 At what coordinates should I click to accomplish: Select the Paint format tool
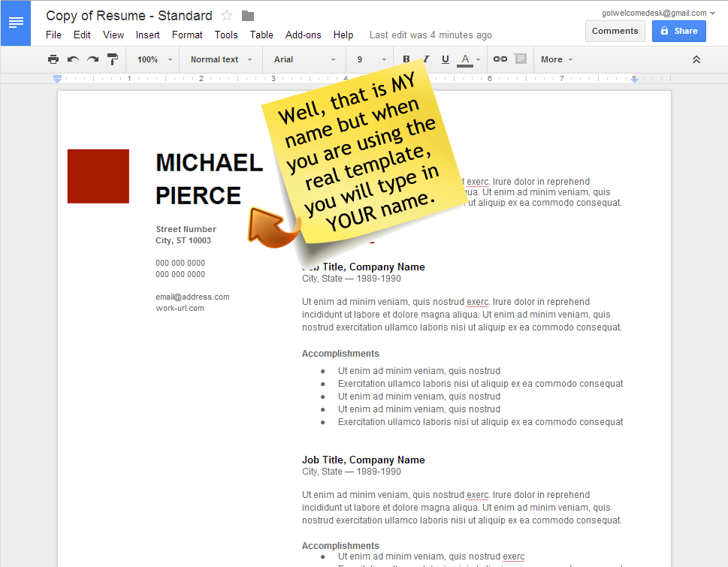113,59
